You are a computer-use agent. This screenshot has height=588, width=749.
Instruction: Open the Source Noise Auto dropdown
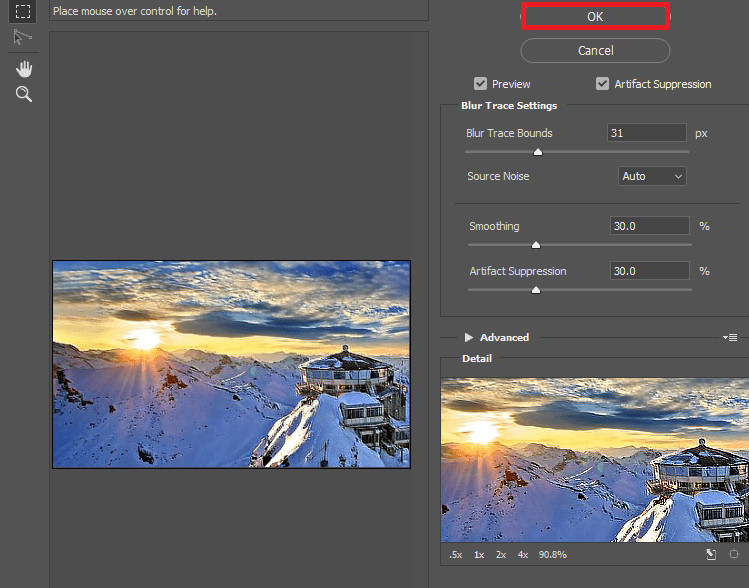point(652,176)
